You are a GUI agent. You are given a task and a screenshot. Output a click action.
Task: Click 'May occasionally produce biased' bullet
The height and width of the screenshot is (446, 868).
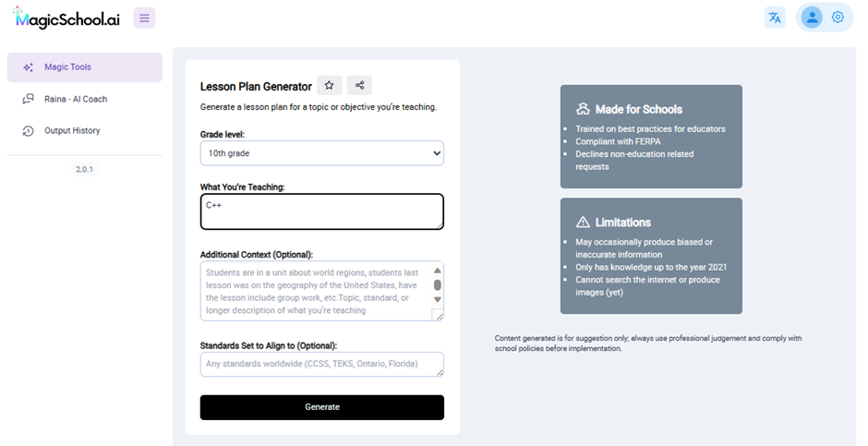(x=644, y=248)
